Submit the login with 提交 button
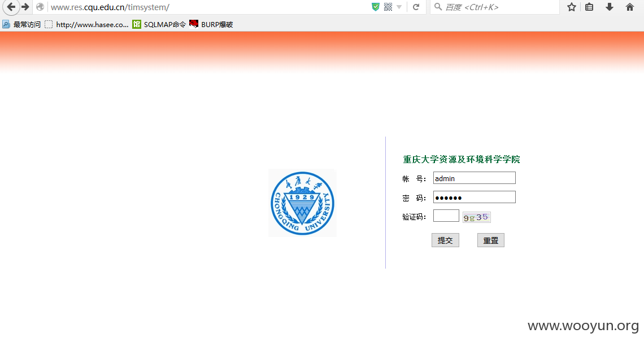This screenshot has height=342, width=644. pyautogui.click(x=445, y=240)
